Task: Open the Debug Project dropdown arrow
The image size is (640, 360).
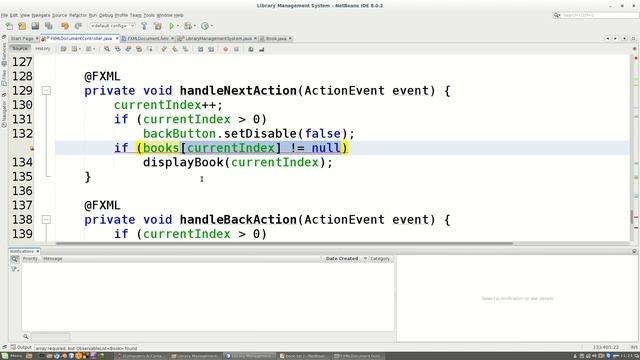Action: pos(194,26)
